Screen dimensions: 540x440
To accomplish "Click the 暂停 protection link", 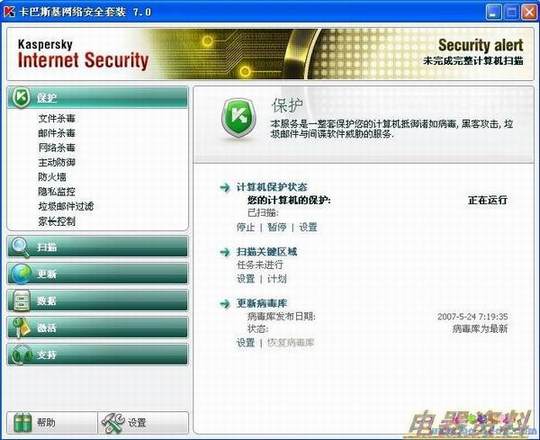I will [277, 227].
